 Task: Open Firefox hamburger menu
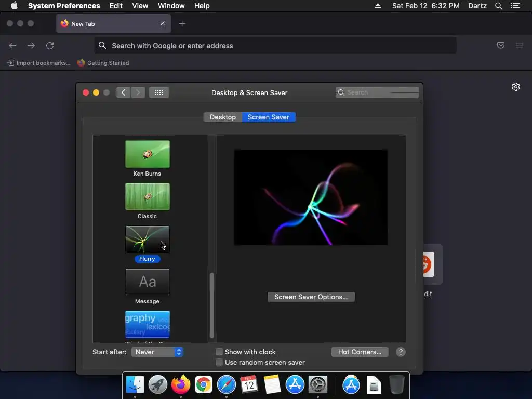point(520,45)
